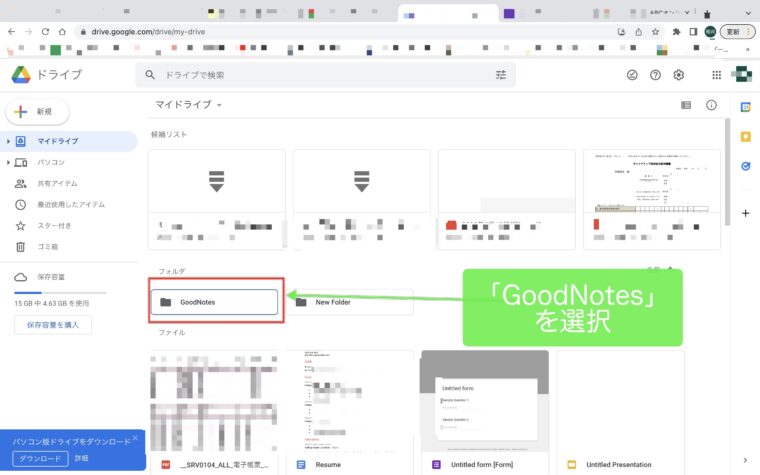Expand マイドライブ tree in sidebar
The width and height of the screenshot is (760, 475).
8,141
